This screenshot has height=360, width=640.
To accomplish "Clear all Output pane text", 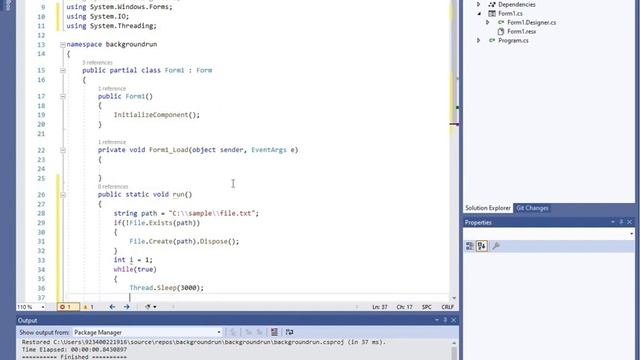I will pyautogui.click(x=274, y=332).
